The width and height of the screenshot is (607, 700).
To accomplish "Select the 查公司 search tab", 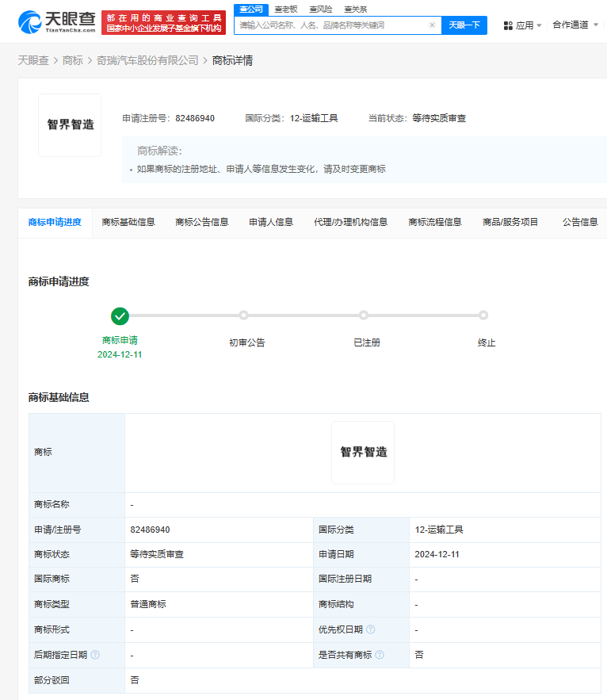I will (x=251, y=10).
